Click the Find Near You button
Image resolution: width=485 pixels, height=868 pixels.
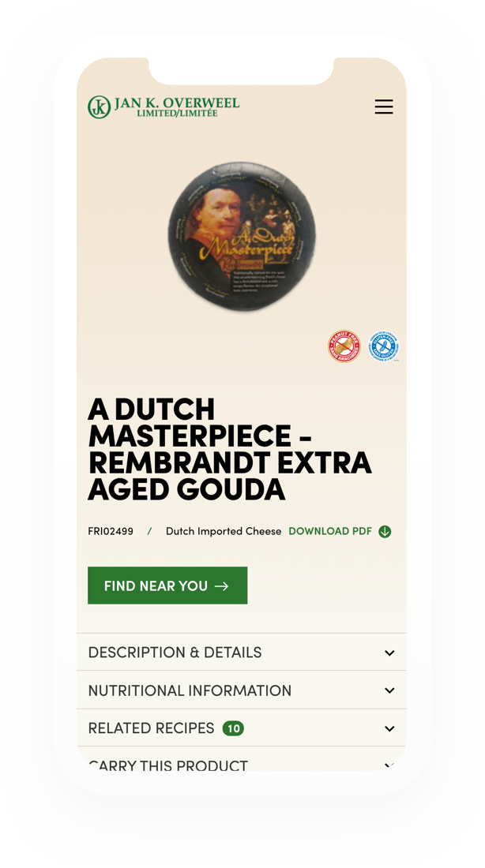[167, 586]
